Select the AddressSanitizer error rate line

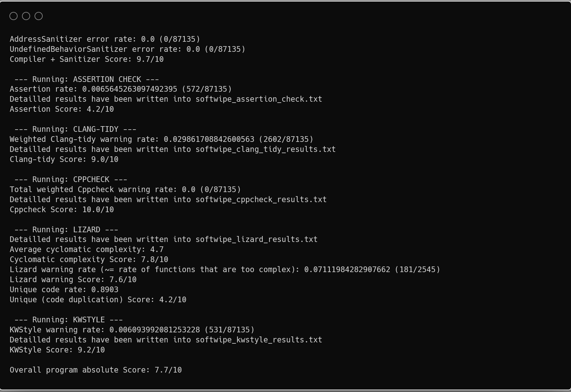tap(105, 39)
